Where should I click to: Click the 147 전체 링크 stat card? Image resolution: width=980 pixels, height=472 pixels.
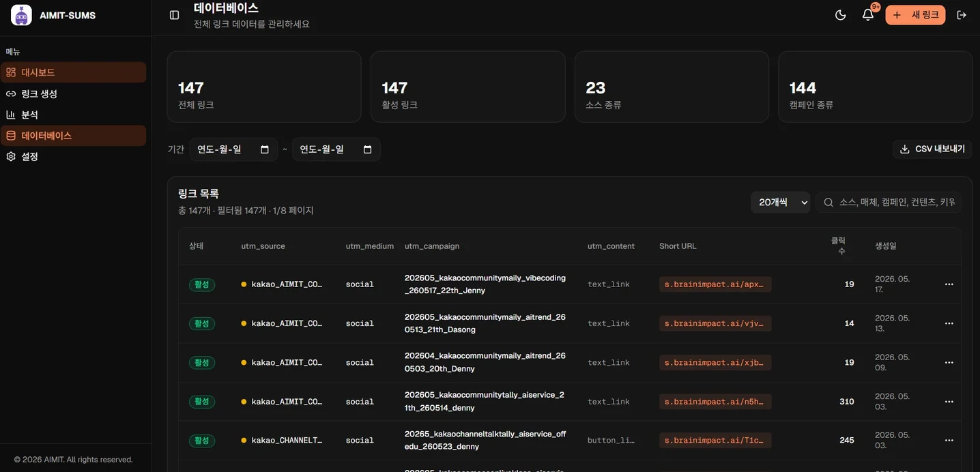264,87
